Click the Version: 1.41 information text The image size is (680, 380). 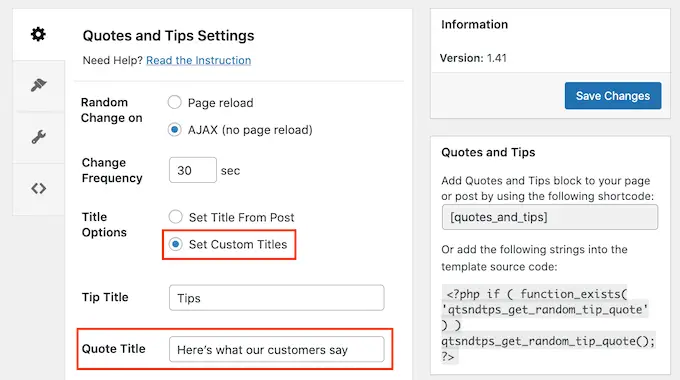point(473,58)
